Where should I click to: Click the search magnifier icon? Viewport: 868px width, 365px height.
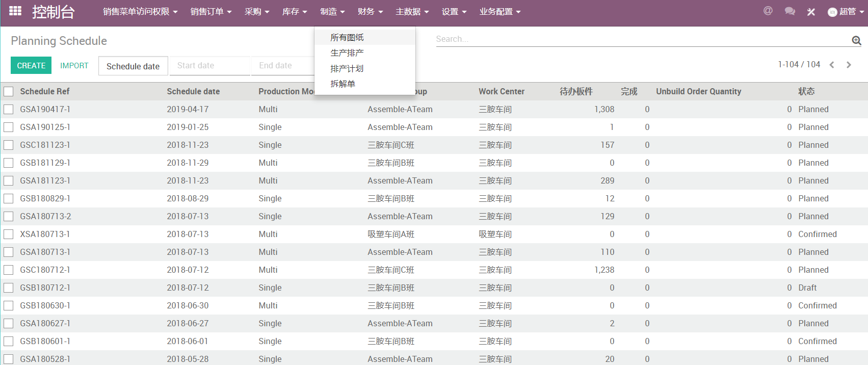point(856,40)
